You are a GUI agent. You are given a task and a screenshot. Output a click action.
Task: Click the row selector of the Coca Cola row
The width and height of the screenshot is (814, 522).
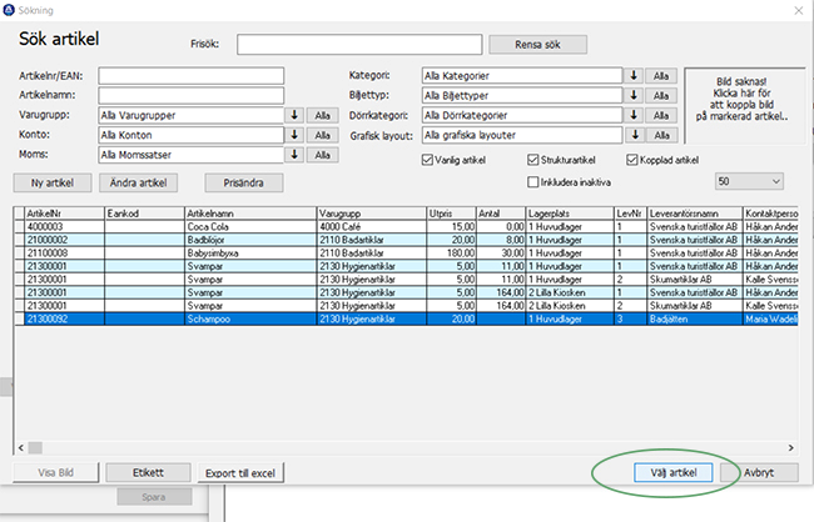[x=19, y=227]
